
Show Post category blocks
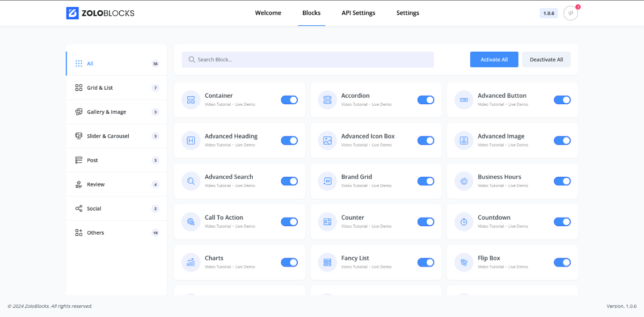point(116,160)
